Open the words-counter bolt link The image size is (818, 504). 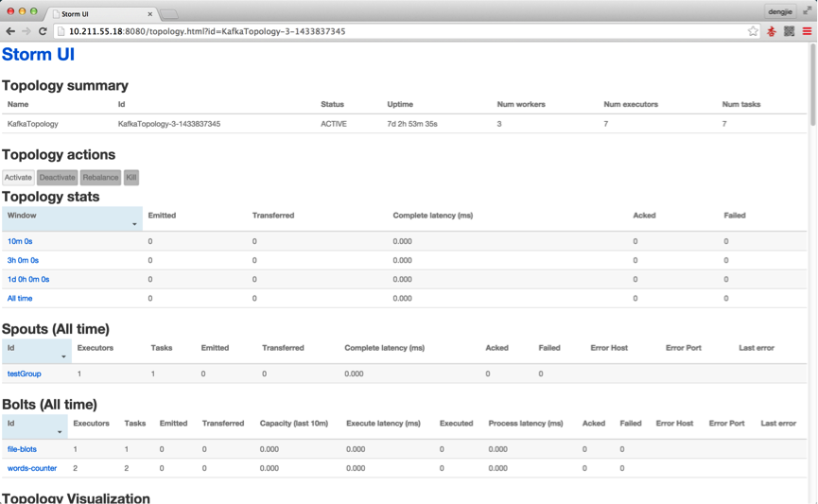32,468
